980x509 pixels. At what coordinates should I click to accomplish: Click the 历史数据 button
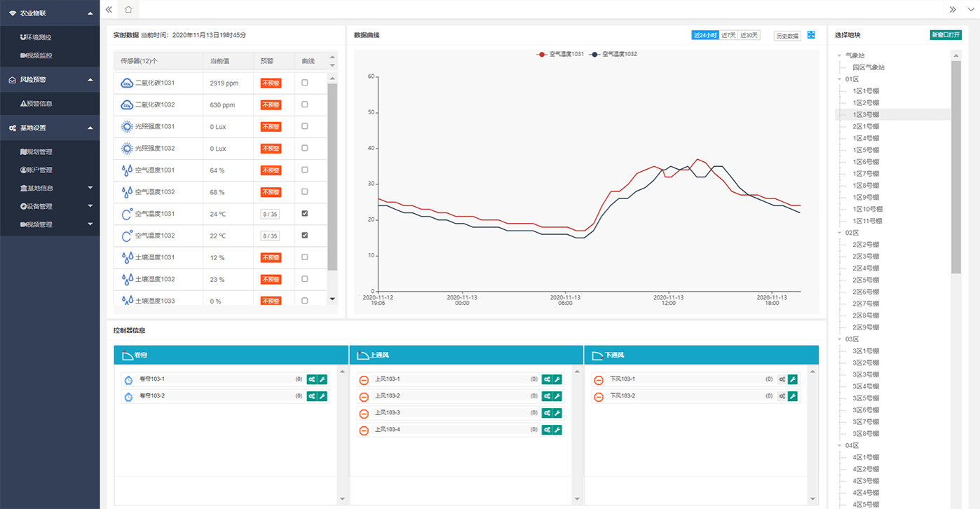(x=787, y=35)
